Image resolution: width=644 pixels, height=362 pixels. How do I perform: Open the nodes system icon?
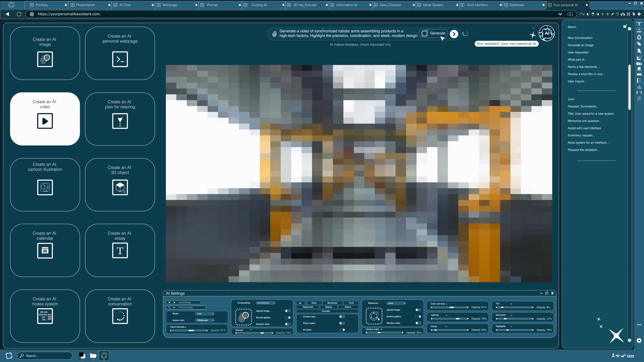pyautogui.click(x=45, y=316)
